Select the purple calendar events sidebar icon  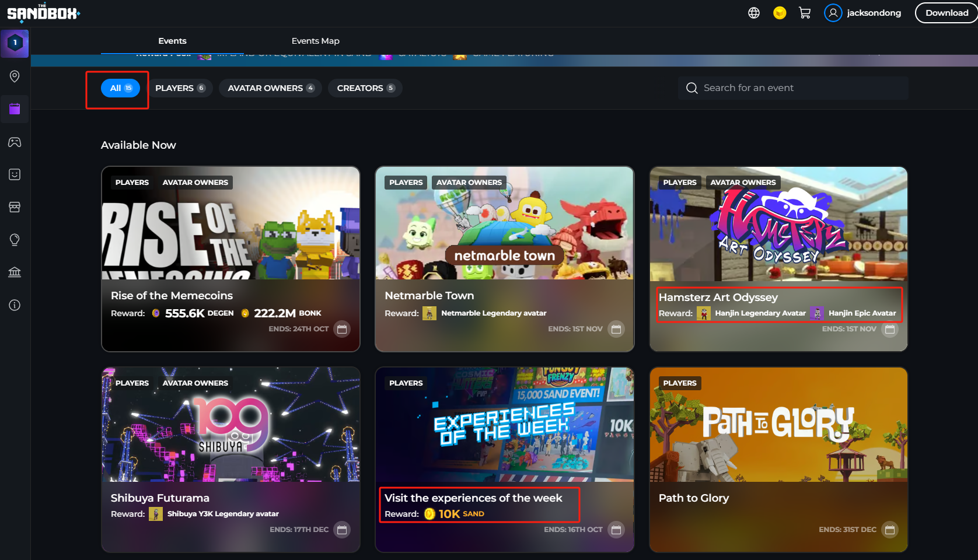tap(15, 109)
